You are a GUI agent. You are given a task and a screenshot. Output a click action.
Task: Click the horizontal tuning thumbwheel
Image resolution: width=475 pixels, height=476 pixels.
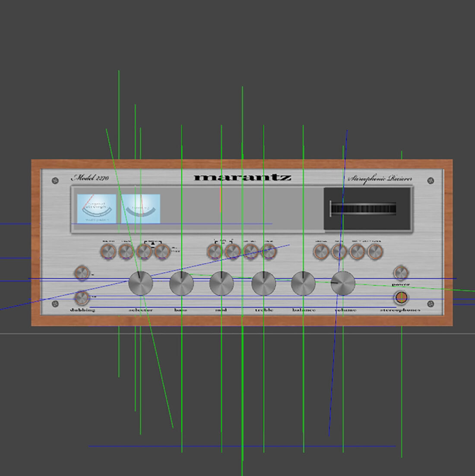pyautogui.click(x=363, y=209)
